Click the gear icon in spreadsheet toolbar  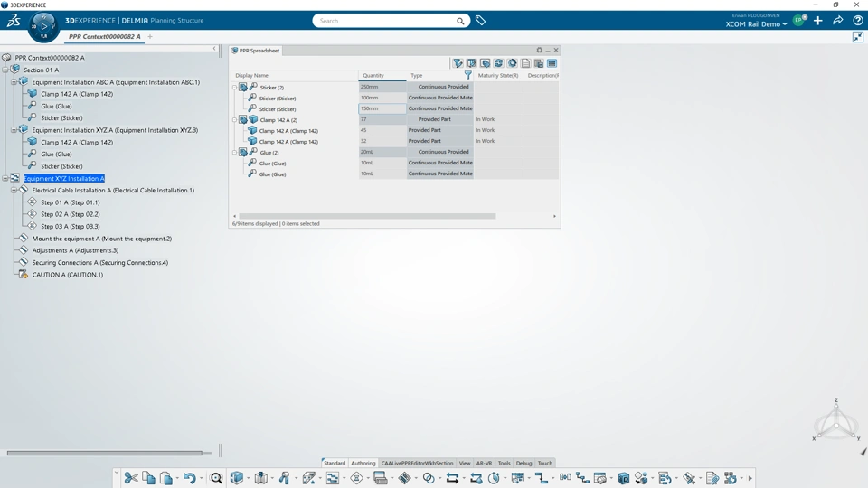[x=512, y=63]
